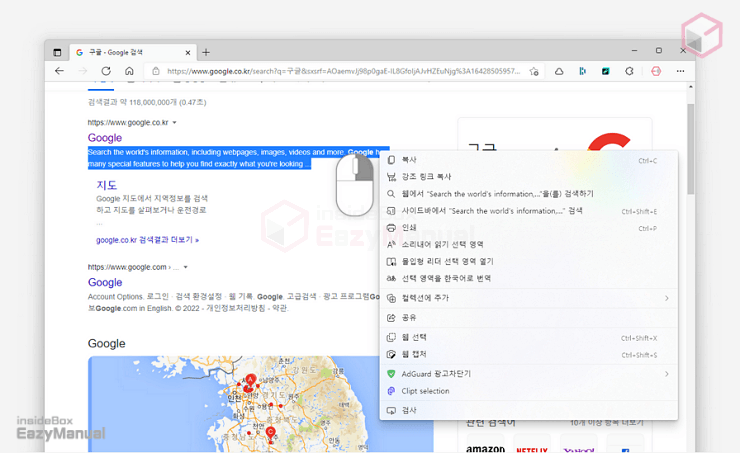Screen dimensions: 740x453
Task: Close the Google search tab
Action: 188,52
